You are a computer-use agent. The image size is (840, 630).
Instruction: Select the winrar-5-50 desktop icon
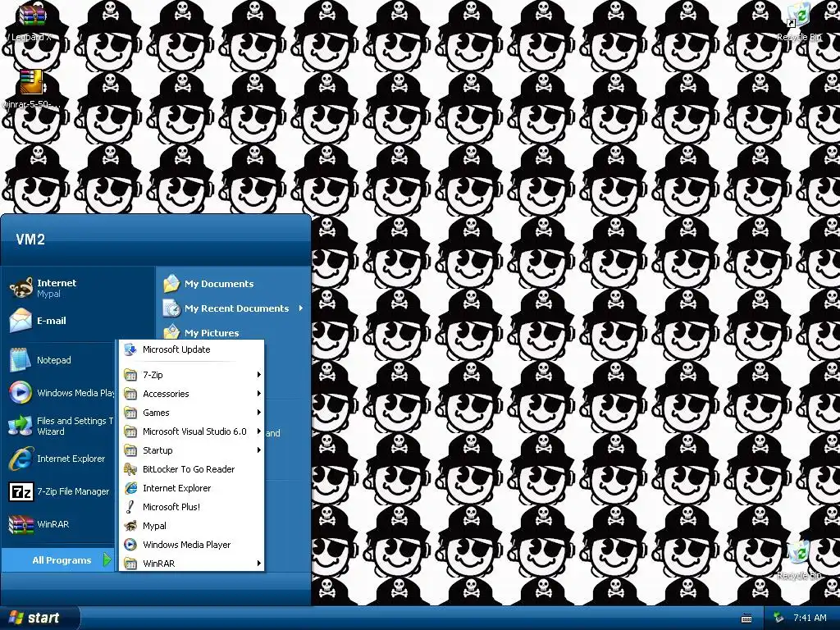[32, 83]
